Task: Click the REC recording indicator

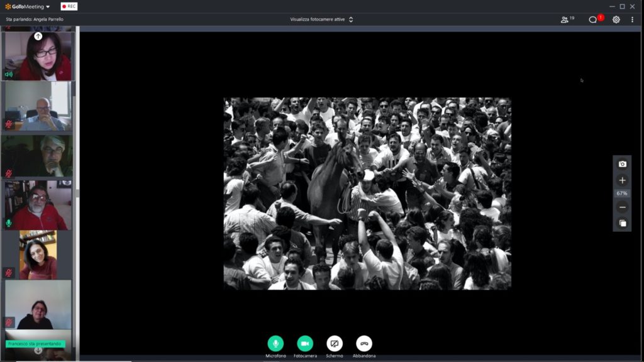Action: coord(69,6)
